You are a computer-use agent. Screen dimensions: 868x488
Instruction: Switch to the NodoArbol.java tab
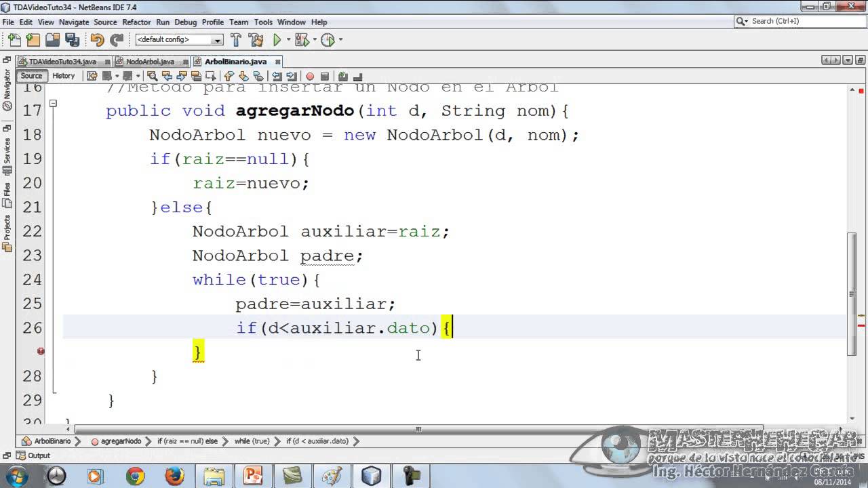coord(150,62)
